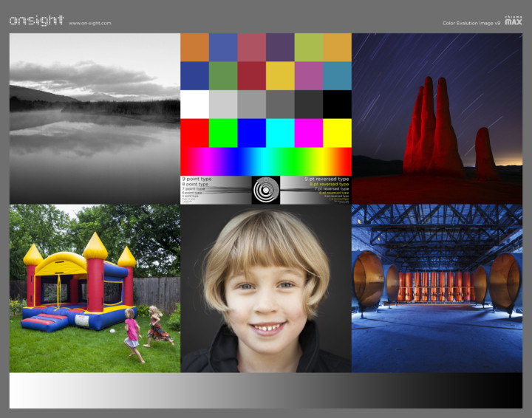Select the solid black grayscale swatch
This screenshot has width=532, height=418.
337,104
